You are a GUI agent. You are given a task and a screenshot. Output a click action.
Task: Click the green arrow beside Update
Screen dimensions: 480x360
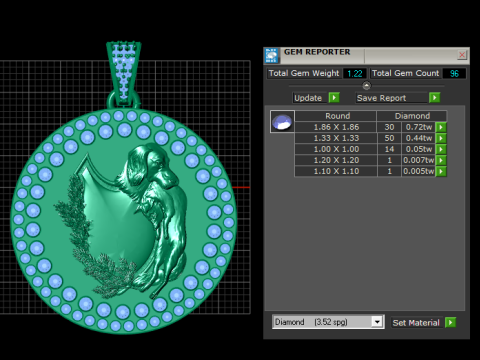(334, 98)
